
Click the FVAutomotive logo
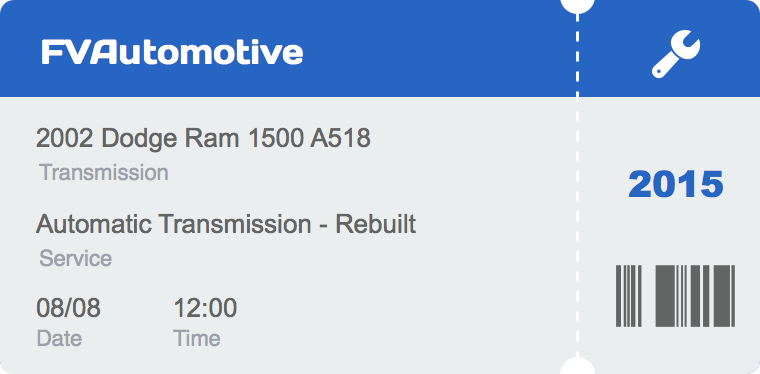(172, 52)
